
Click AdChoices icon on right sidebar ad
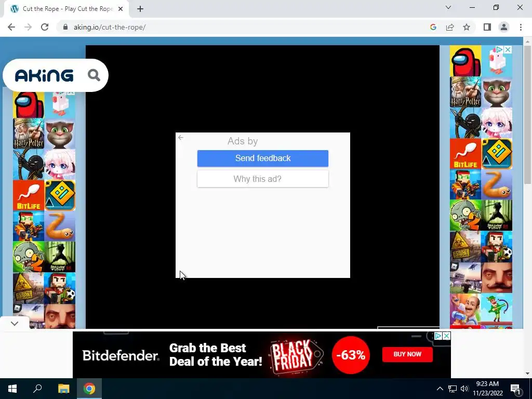[499, 49]
